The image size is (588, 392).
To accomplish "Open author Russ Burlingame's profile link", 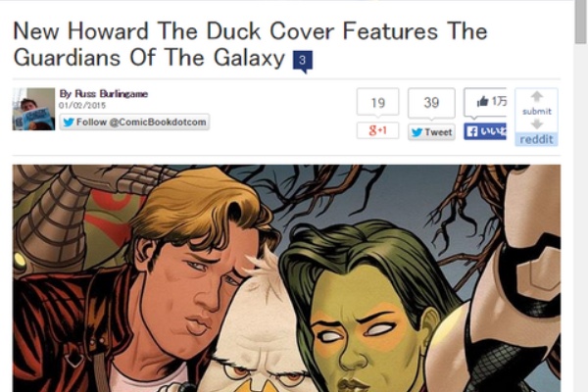I will (104, 94).
